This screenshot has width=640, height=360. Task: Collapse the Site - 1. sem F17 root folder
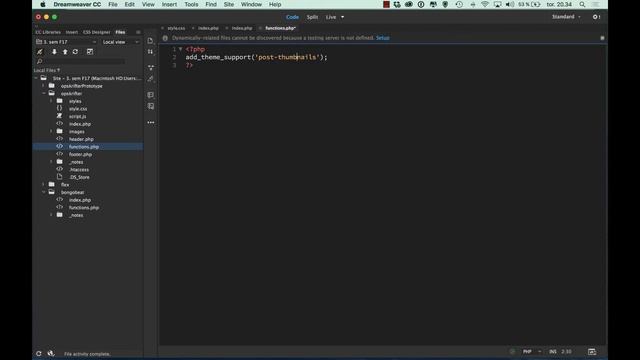coord(36,78)
